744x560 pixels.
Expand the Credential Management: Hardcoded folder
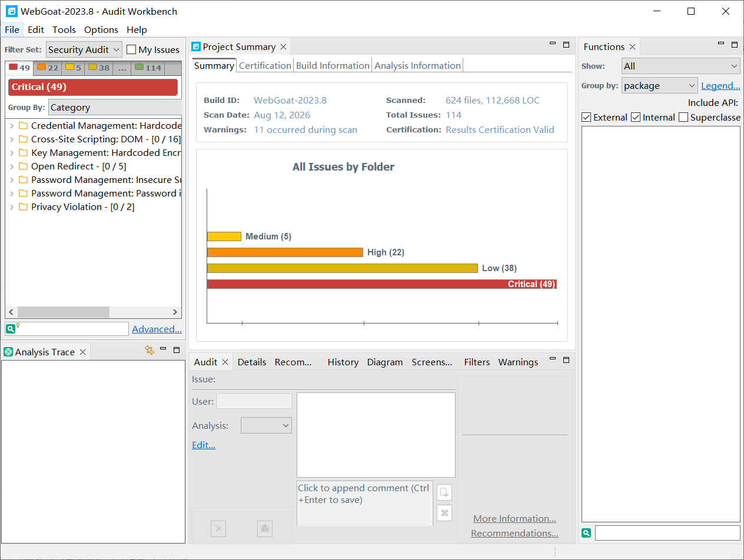tap(12, 126)
